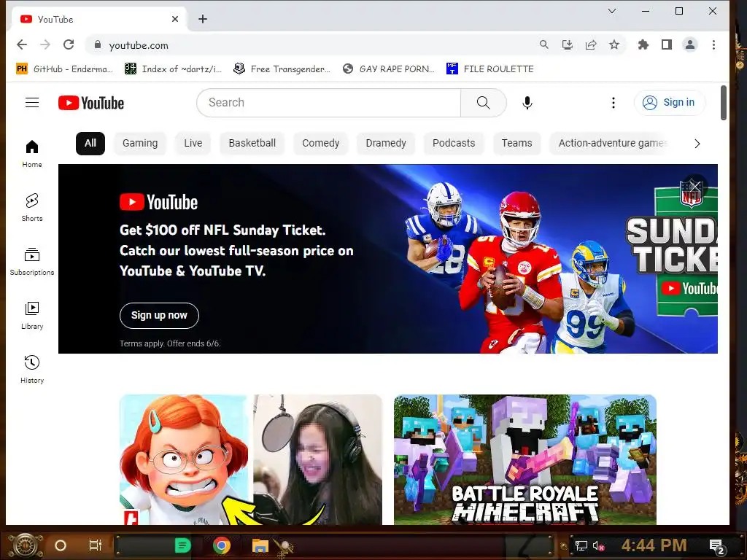
Task: Open History in sidebar
Action: tap(32, 369)
